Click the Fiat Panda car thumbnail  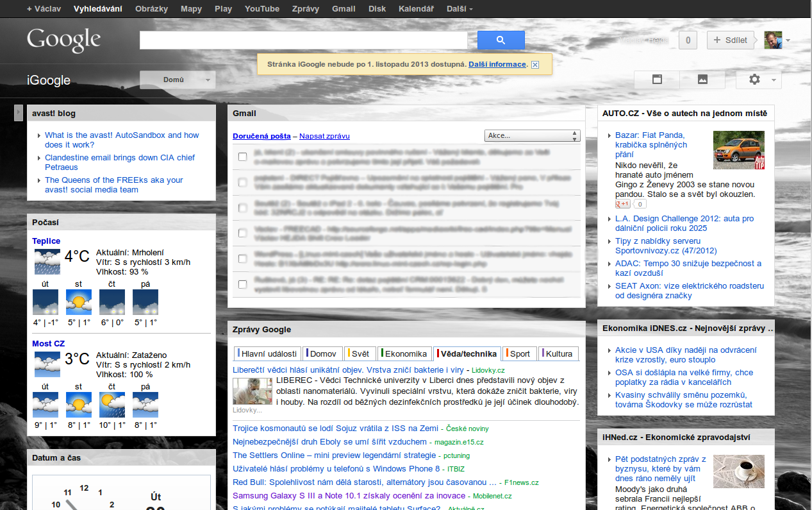point(739,150)
